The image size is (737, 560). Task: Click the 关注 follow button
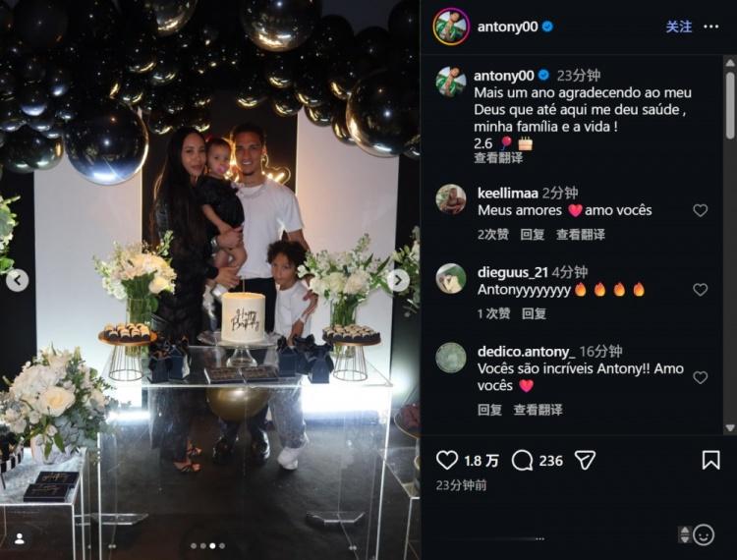click(679, 27)
